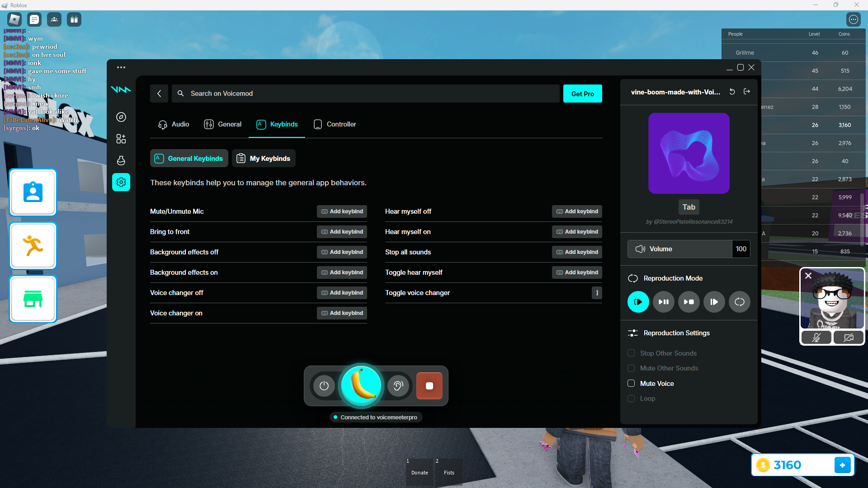868x488 pixels.
Task: Select play-restart reproduction mode button
Action: [x=714, y=302]
